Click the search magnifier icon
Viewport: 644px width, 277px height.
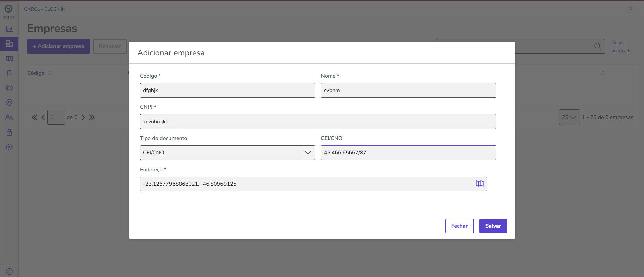pyautogui.click(x=597, y=46)
